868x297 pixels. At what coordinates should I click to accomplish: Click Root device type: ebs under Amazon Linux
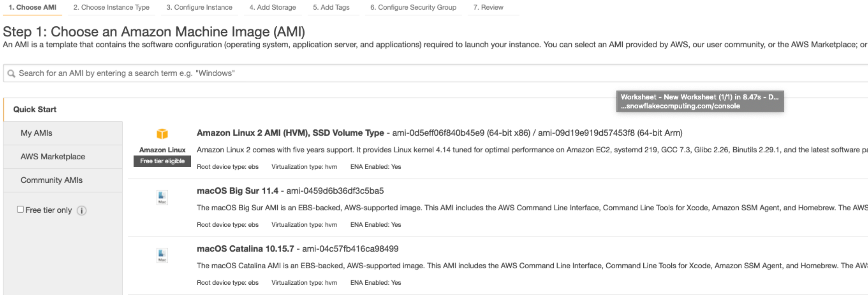[228, 167]
